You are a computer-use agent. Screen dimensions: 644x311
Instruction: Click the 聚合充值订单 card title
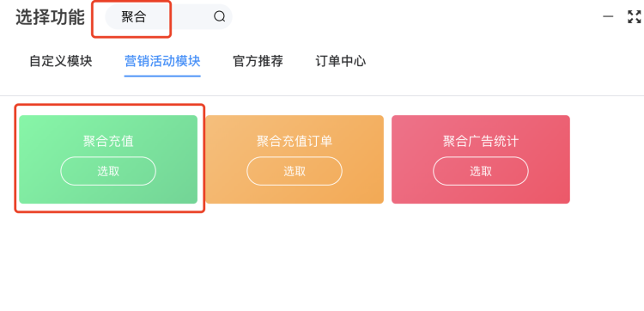click(x=295, y=142)
